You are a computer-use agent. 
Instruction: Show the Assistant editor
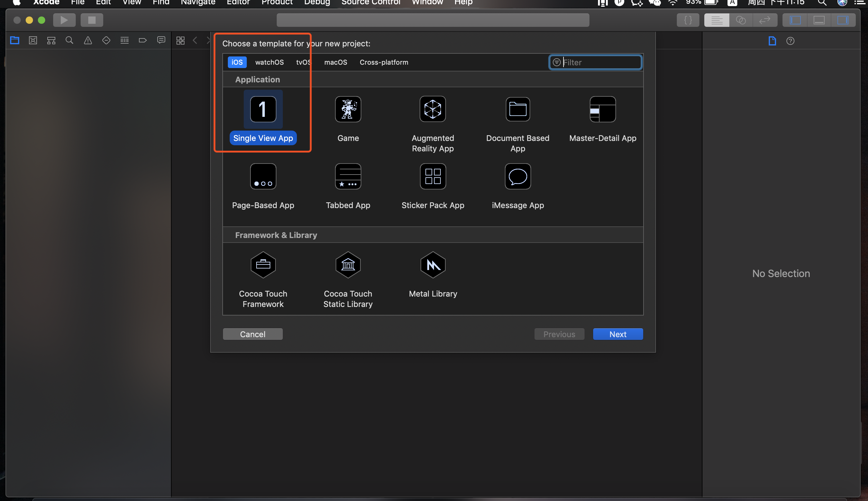(741, 20)
